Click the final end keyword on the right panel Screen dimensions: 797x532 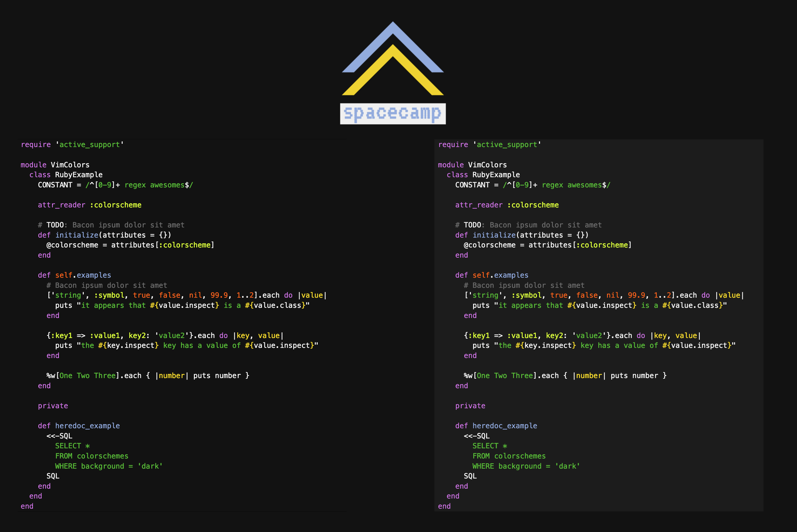444,506
